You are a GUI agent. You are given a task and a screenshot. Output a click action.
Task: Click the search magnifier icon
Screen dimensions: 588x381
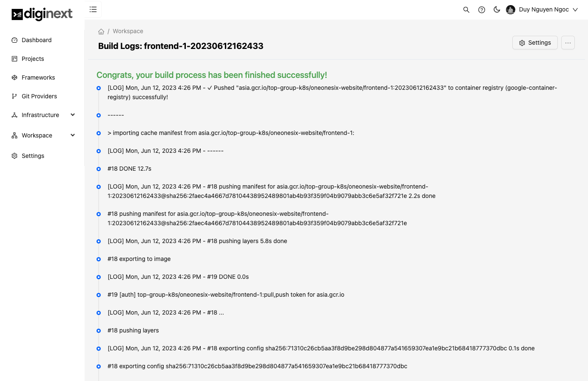[466, 9]
